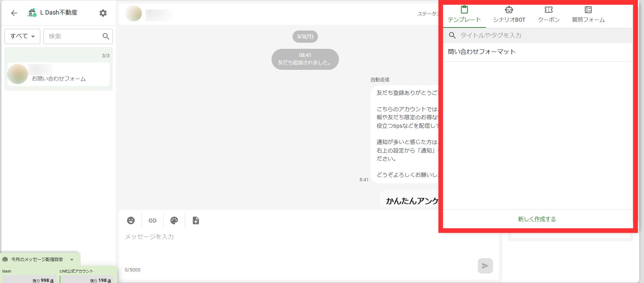644x283 pixels.
Task: Click the contact avatar in chat list
Action: pos(18,74)
